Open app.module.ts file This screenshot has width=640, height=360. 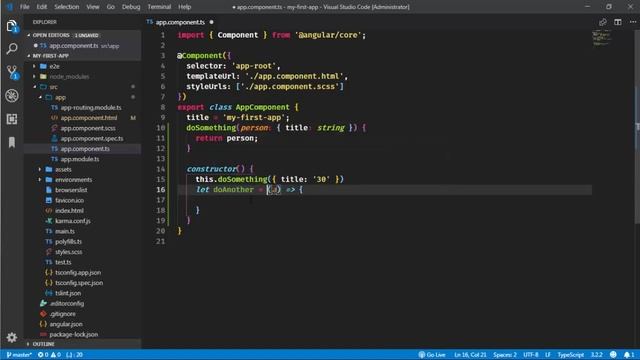(x=80, y=159)
